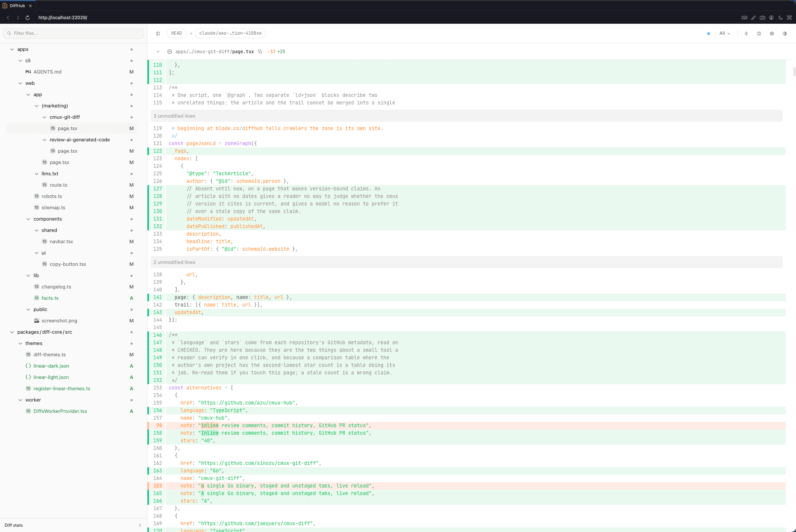Take a screenshot with the camera icon
This screenshot has width=796, height=532.
point(762,18)
